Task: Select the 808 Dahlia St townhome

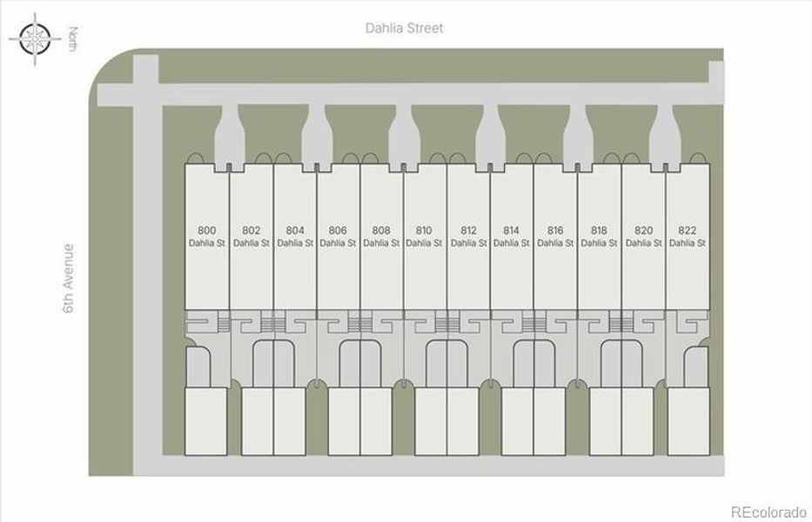Action: (x=381, y=237)
